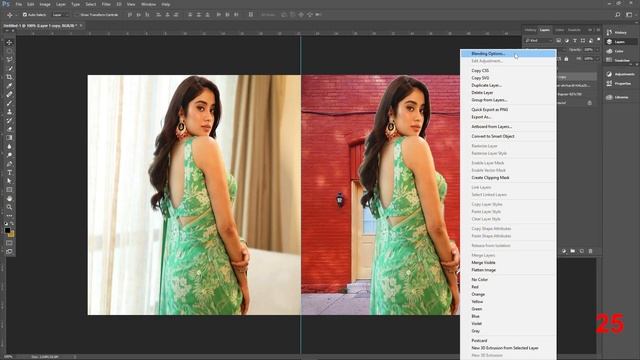Select the Hand tool

pos(9,198)
